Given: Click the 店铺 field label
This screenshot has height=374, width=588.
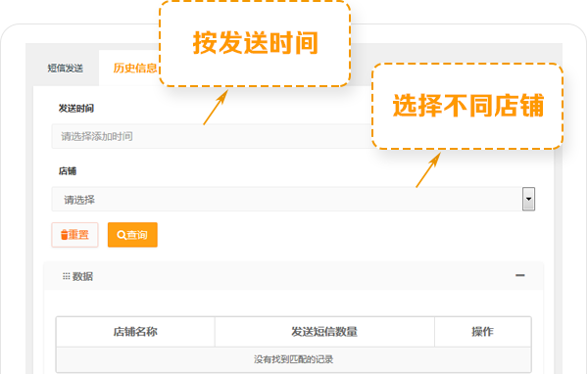Looking at the screenshot, I should 68,171.
